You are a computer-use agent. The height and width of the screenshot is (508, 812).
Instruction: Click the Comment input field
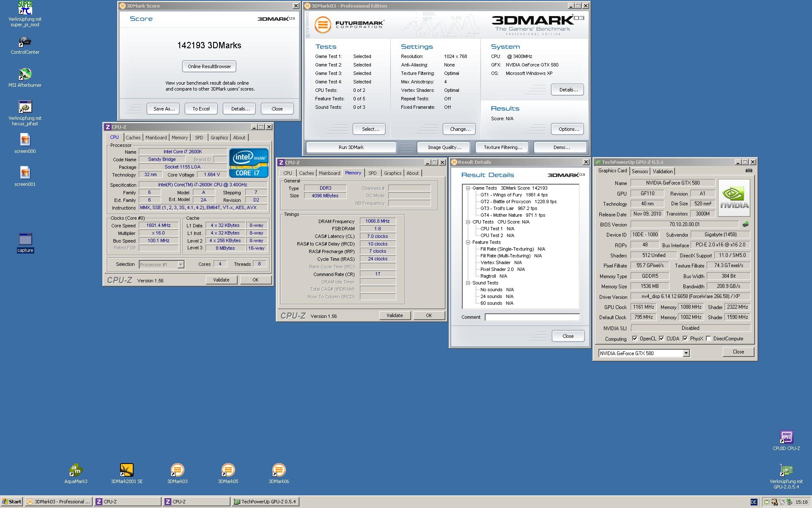coord(532,317)
